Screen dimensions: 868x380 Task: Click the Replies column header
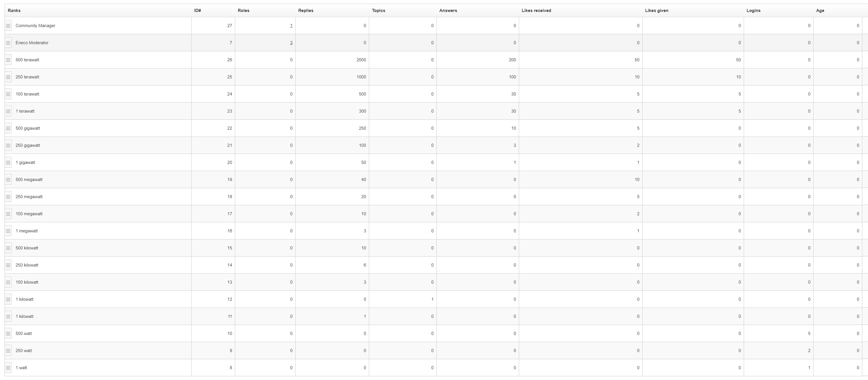point(306,11)
